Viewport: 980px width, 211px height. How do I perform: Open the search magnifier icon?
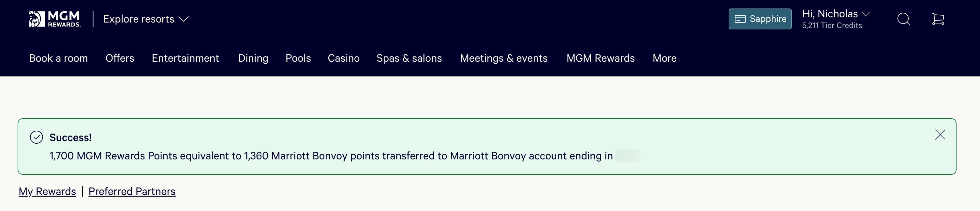click(x=903, y=19)
